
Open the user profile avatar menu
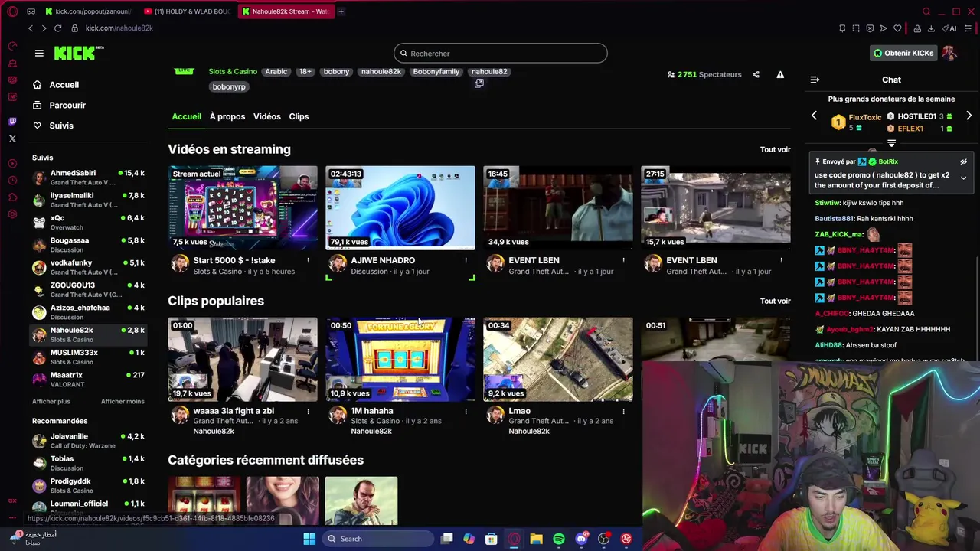pyautogui.click(x=949, y=53)
